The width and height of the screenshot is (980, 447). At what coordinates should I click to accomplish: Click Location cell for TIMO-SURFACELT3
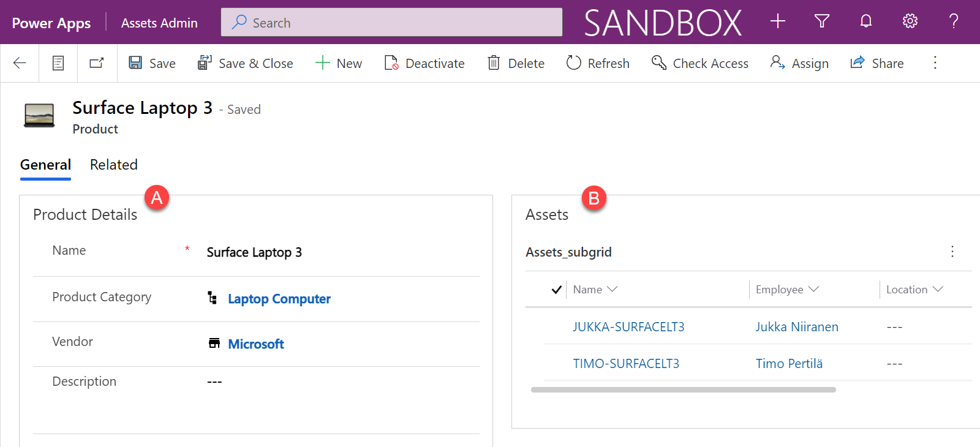click(x=894, y=364)
